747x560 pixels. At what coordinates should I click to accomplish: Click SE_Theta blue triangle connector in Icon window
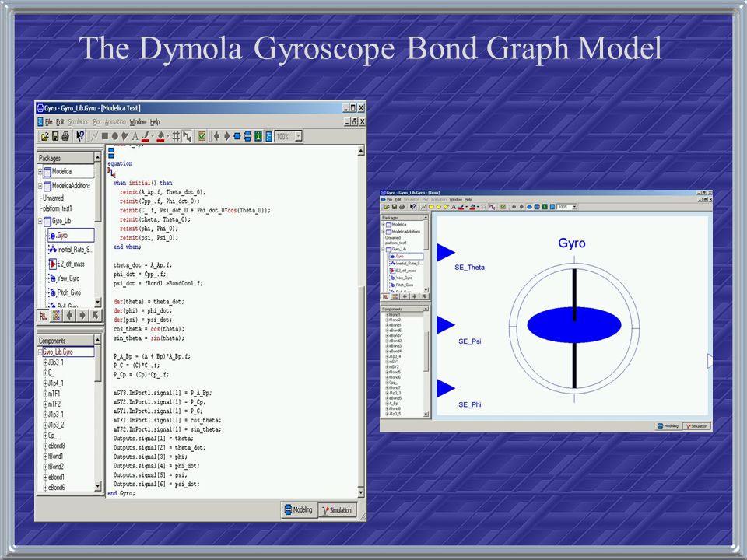click(x=445, y=252)
